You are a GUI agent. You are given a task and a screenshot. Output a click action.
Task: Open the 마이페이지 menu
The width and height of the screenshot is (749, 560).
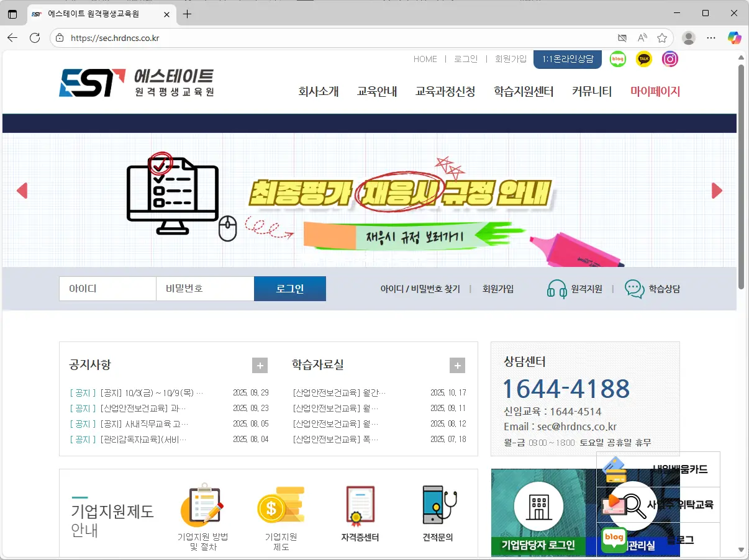(656, 91)
